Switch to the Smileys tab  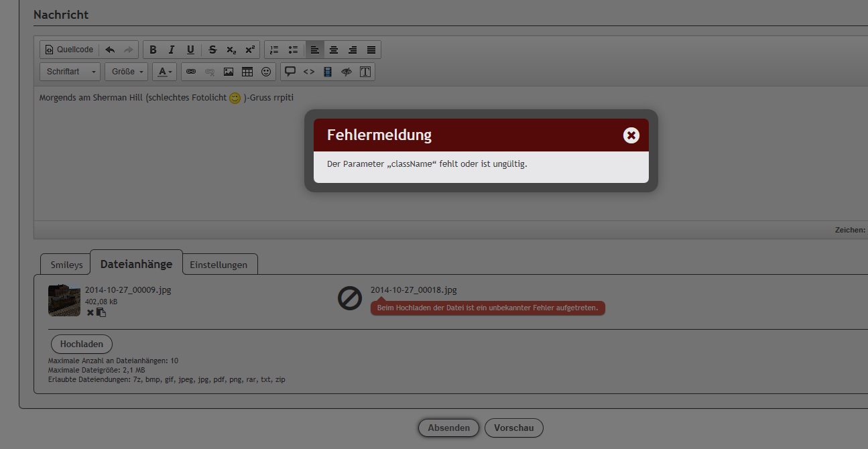pos(66,265)
